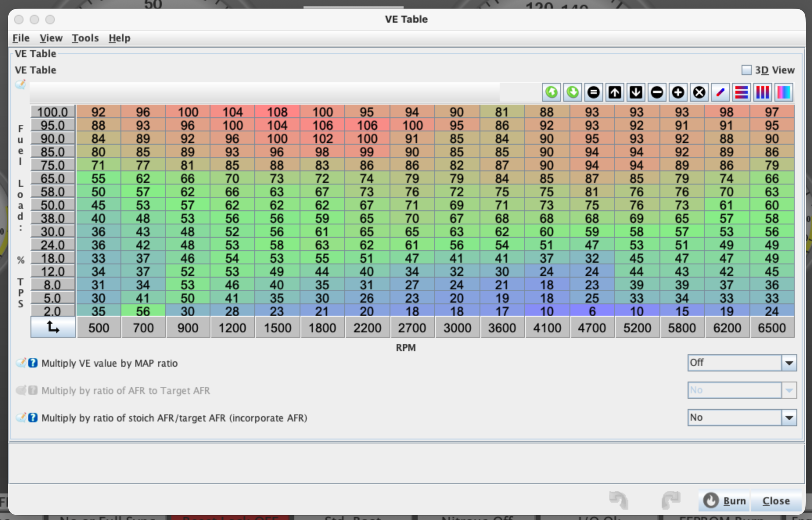Viewport: 812px width, 520px height.
Task: Click the vertical interpolate columns icon
Action: click(762, 92)
